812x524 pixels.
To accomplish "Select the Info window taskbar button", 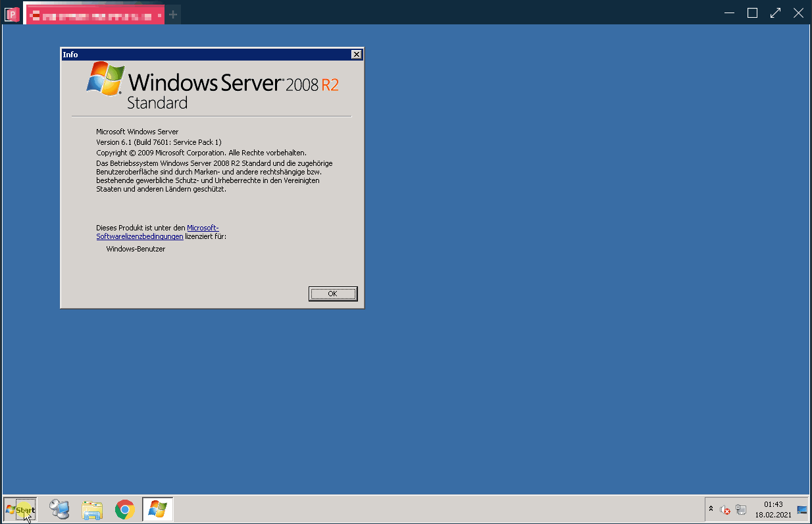I will pos(158,509).
